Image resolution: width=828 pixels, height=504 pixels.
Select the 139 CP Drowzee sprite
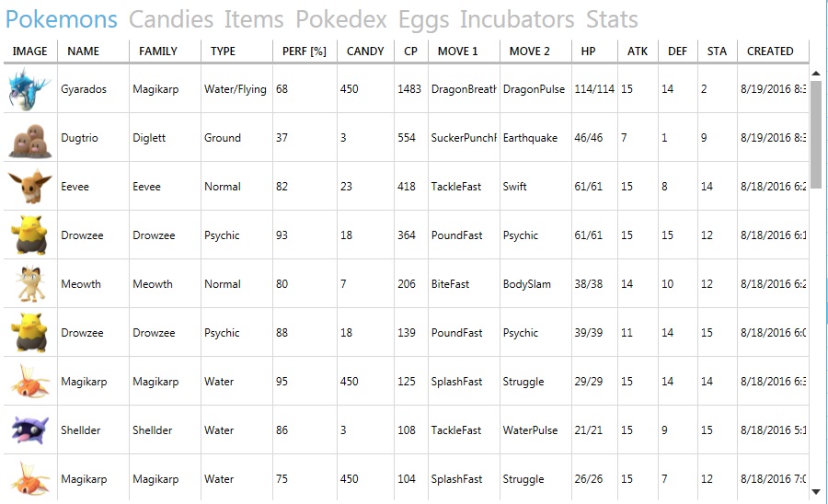point(30,333)
